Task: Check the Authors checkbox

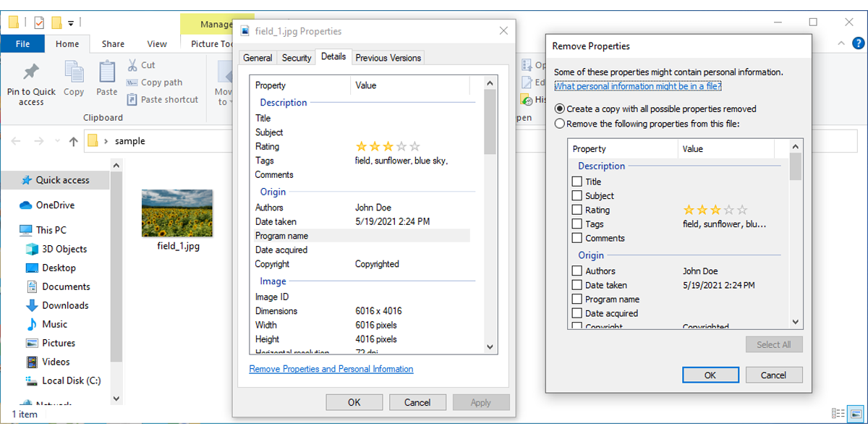Action: (576, 271)
